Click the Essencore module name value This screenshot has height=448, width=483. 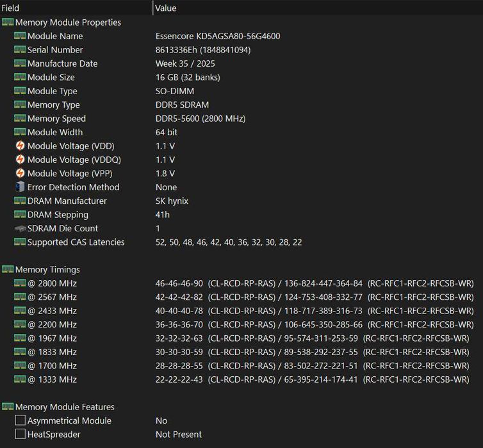217,36
